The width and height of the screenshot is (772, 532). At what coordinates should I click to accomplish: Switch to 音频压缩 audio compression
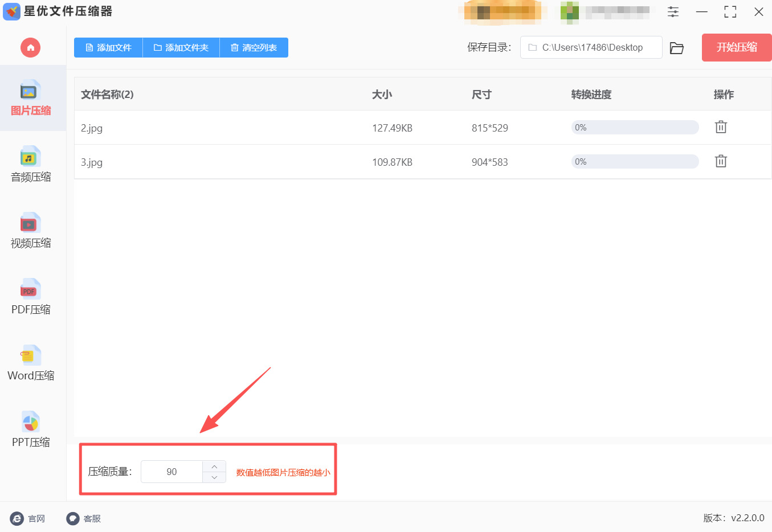(31, 165)
